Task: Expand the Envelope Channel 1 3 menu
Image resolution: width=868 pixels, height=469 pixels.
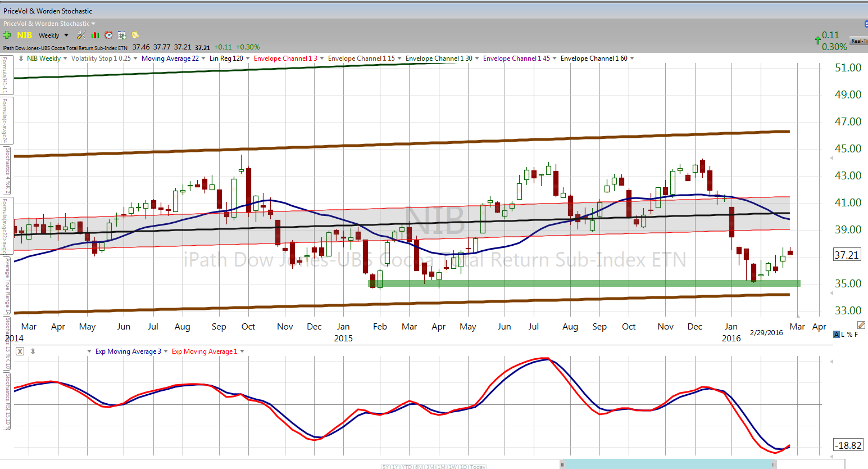Action: [x=322, y=58]
